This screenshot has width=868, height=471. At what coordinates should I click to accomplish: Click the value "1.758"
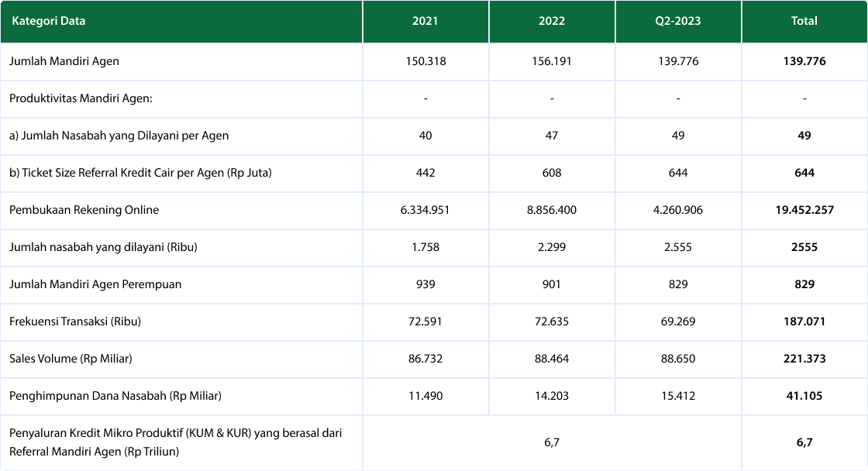(x=425, y=247)
